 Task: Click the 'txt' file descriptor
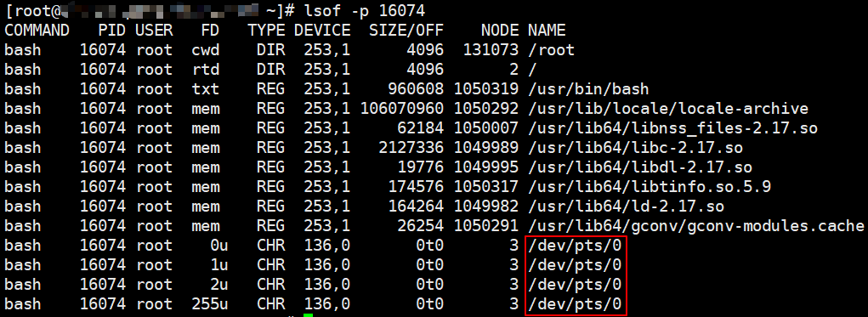(206, 89)
